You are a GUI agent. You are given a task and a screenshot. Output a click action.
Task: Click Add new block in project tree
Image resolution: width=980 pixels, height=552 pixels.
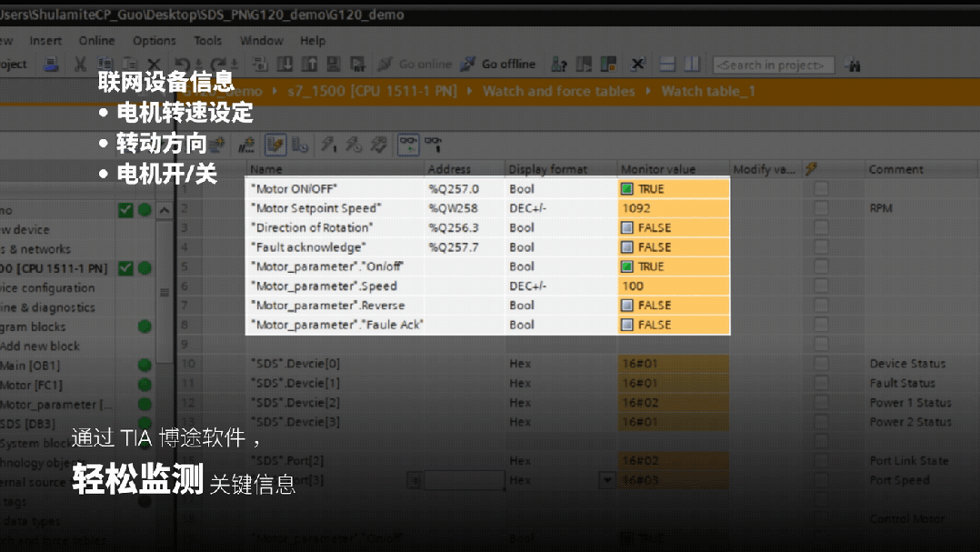(40, 346)
